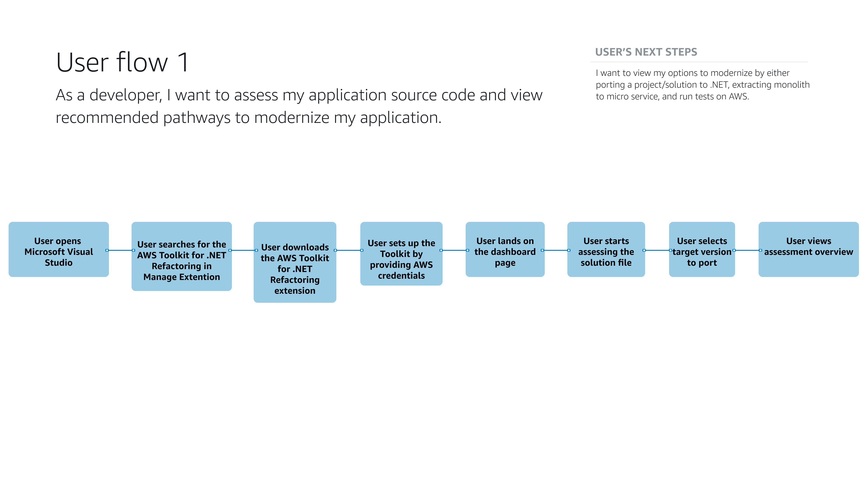Viewport: 868px width, 488px height.
Task: Select connector between target version and overview steps
Action: tap(747, 251)
